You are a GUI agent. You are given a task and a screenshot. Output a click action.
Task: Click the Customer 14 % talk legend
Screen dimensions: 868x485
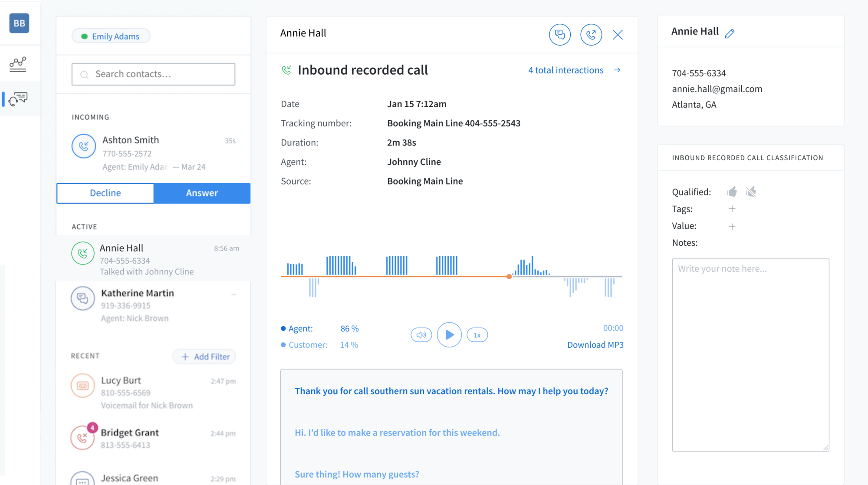click(x=320, y=345)
